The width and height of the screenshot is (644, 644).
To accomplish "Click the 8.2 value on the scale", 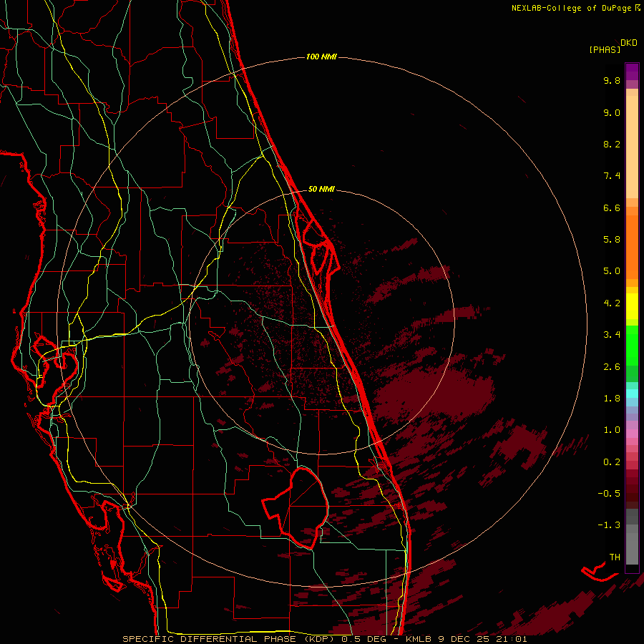I will pyautogui.click(x=612, y=144).
